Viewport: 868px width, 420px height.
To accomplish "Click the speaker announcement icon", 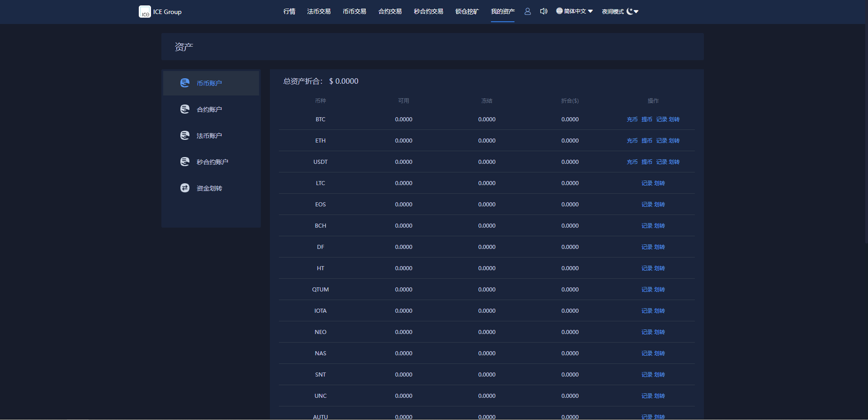I will point(543,11).
